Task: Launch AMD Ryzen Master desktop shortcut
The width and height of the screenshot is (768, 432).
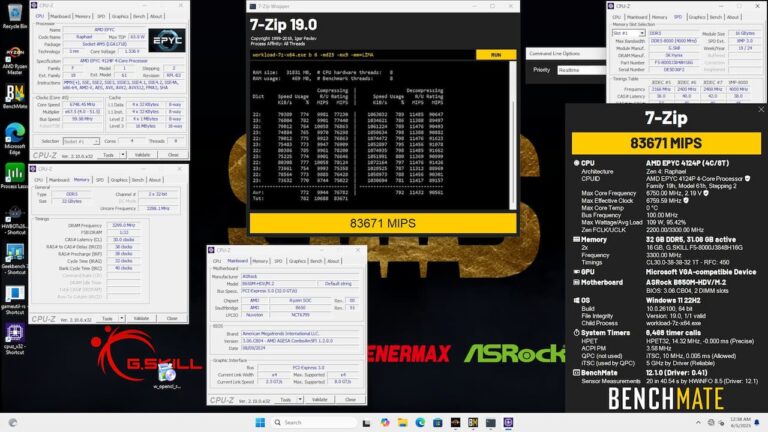Action: [15, 60]
